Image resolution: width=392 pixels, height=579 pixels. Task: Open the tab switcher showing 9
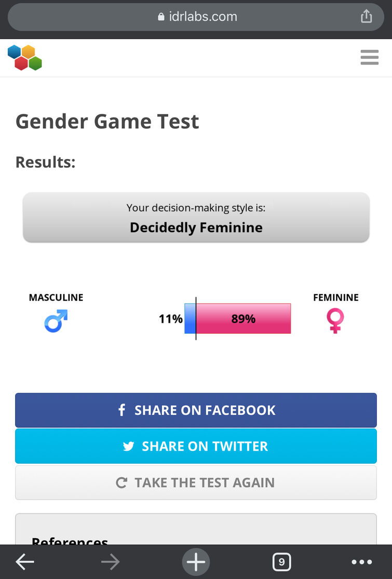281,561
